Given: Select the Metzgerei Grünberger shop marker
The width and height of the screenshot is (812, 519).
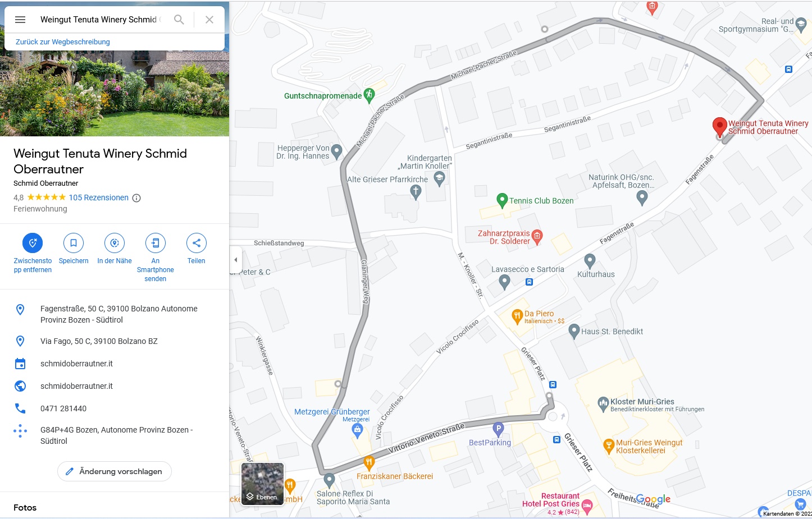Looking at the screenshot, I should pyautogui.click(x=357, y=430).
